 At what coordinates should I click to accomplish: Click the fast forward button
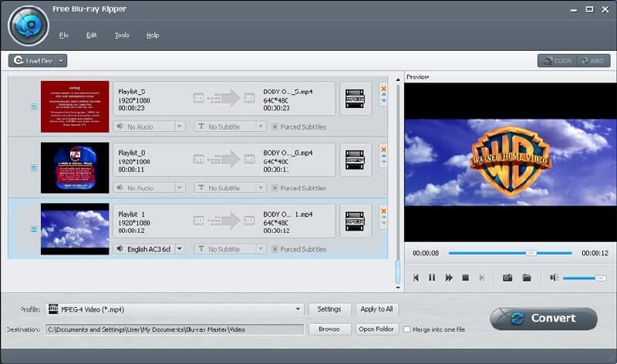click(449, 278)
